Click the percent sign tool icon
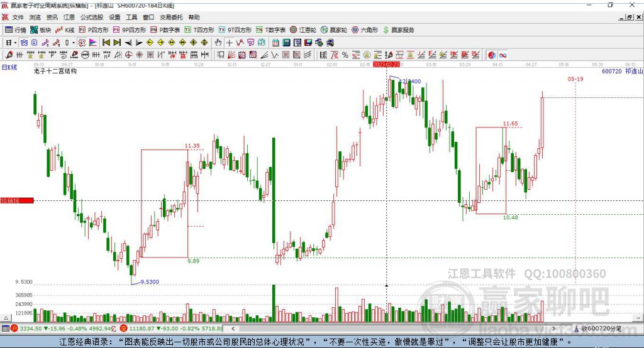 tap(345, 55)
